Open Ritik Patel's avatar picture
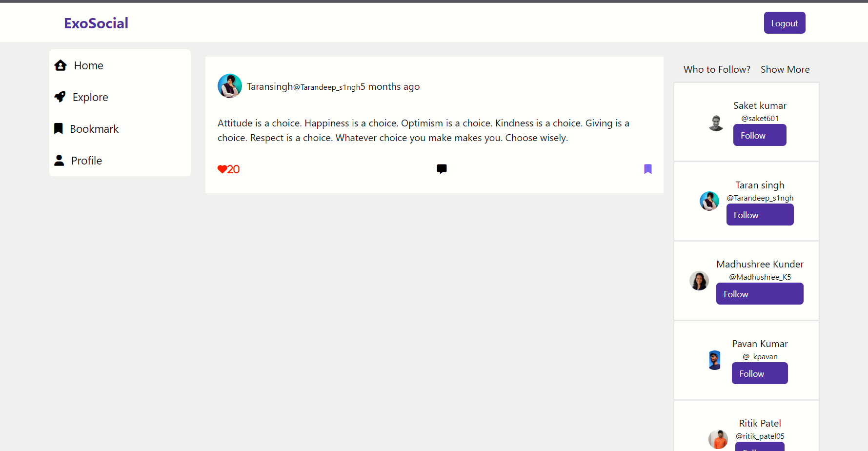Image resolution: width=868 pixels, height=451 pixels. [718, 439]
